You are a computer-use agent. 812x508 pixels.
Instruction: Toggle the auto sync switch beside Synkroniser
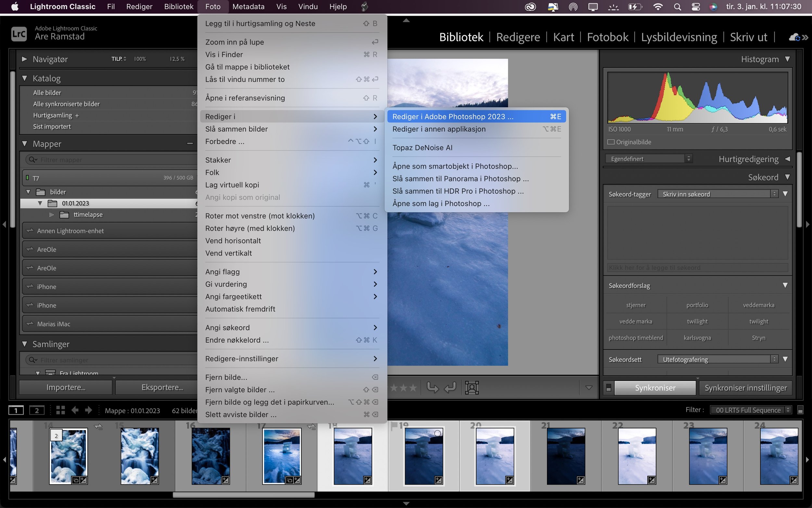click(609, 388)
